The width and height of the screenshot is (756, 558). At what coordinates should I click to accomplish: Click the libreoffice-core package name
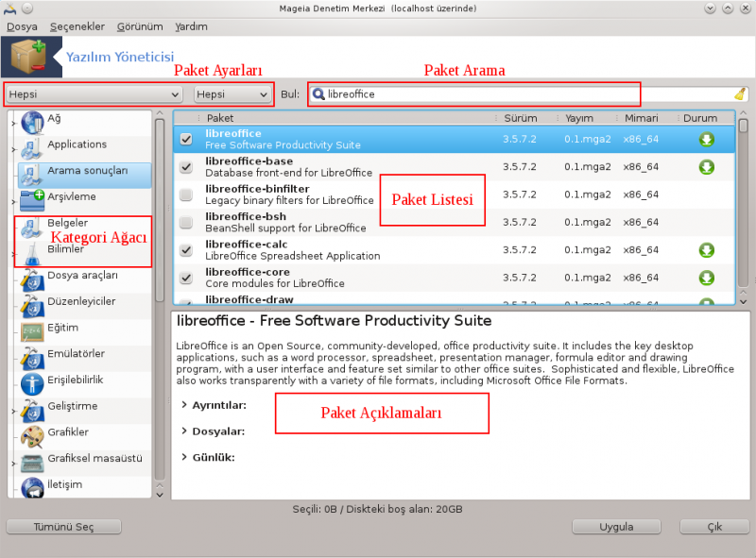248,272
